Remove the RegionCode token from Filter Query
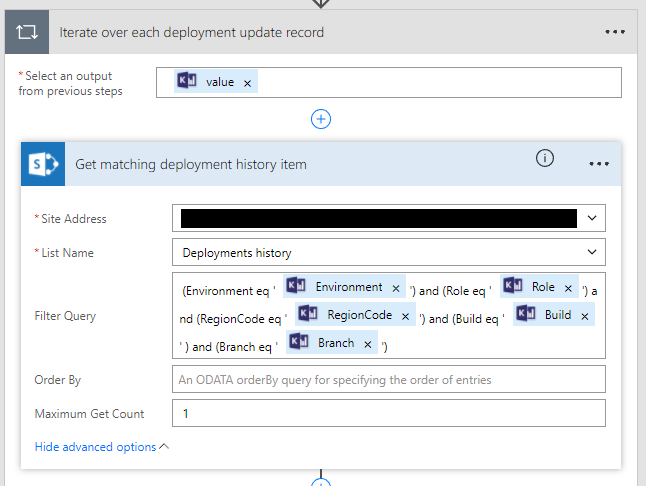The height and width of the screenshot is (486, 646). pos(406,316)
